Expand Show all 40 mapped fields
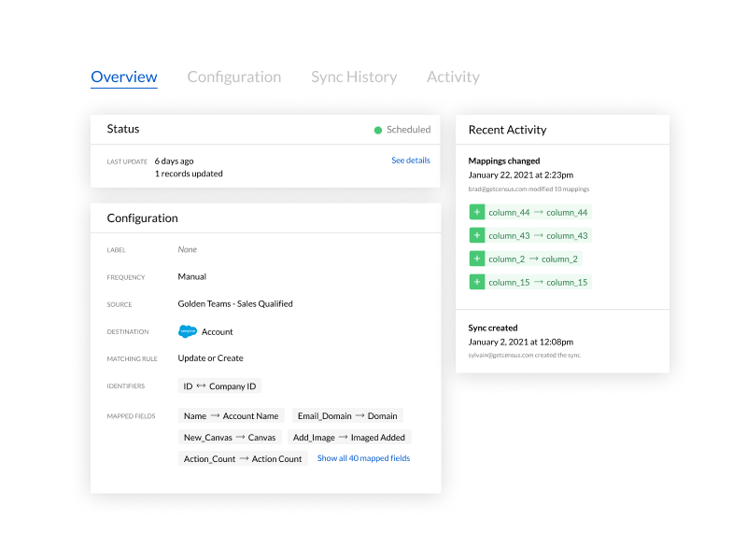This screenshot has width=747, height=560. tap(363, 458)
